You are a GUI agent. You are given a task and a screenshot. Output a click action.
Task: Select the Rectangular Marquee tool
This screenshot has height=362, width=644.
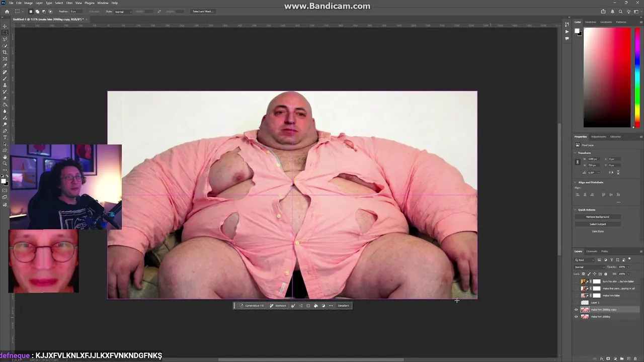pos(5,33)
